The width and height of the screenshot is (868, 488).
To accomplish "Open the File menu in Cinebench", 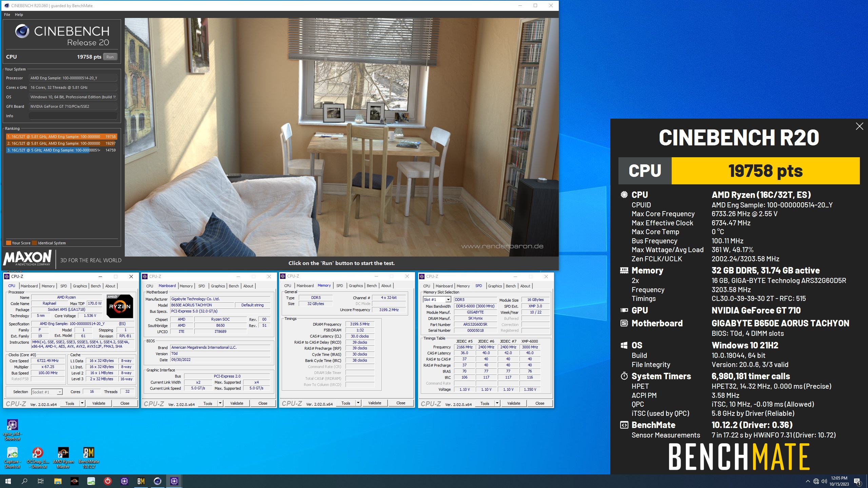I will pyautogui.click(x=7, y=15).
